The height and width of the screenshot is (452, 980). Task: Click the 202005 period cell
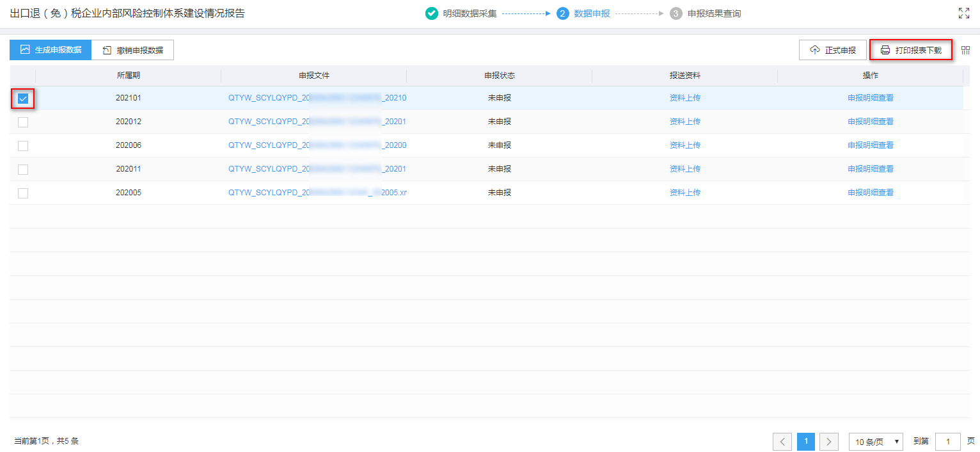[x=129, y=193]
